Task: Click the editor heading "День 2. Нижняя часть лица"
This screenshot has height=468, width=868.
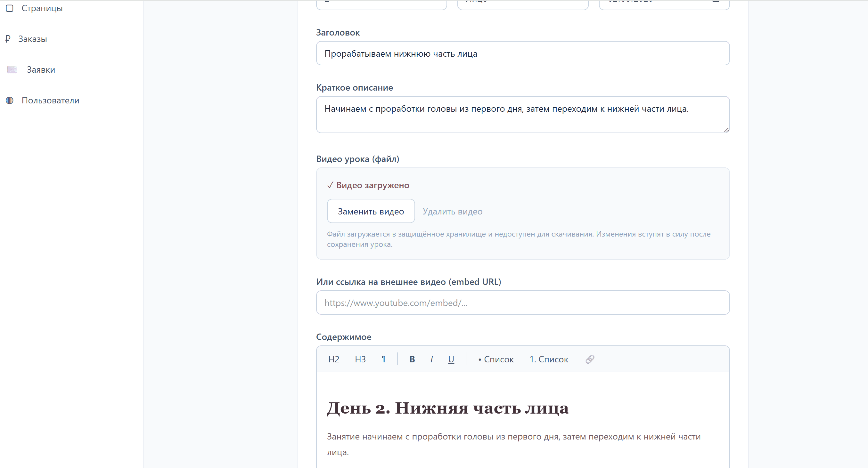Action: [x=448, y=408]
